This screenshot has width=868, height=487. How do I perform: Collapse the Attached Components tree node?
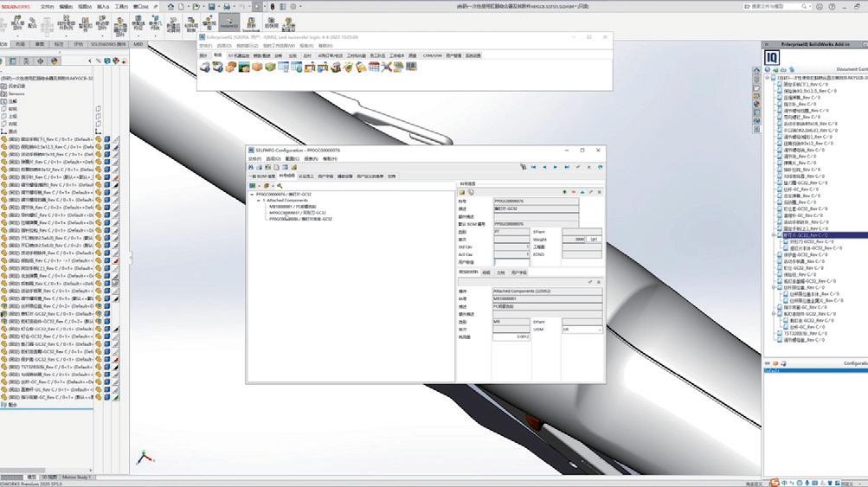pos(260,201)
